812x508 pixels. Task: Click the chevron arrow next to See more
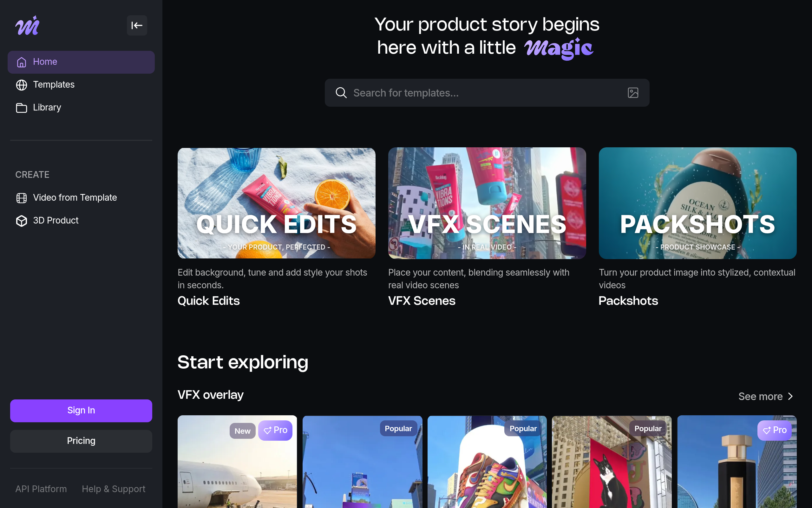(790, 397)
